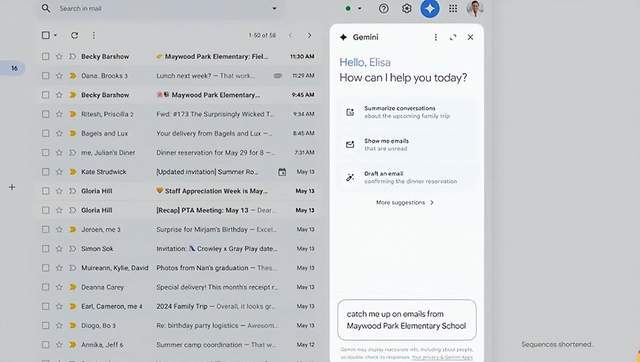Screen dimensions: 640x362
Task: Star the Dana Brooks lunch email
Action: pos(59,76)
